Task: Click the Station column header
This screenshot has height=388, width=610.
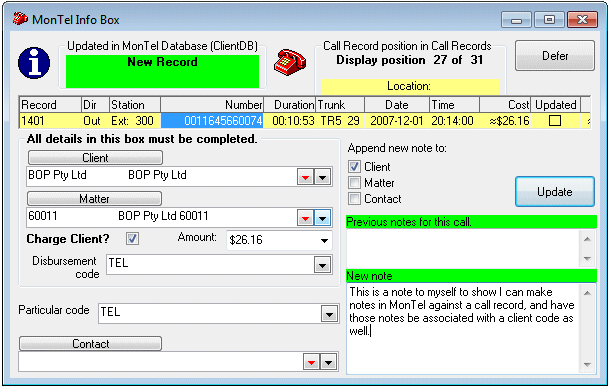Action: coord(135,105)
